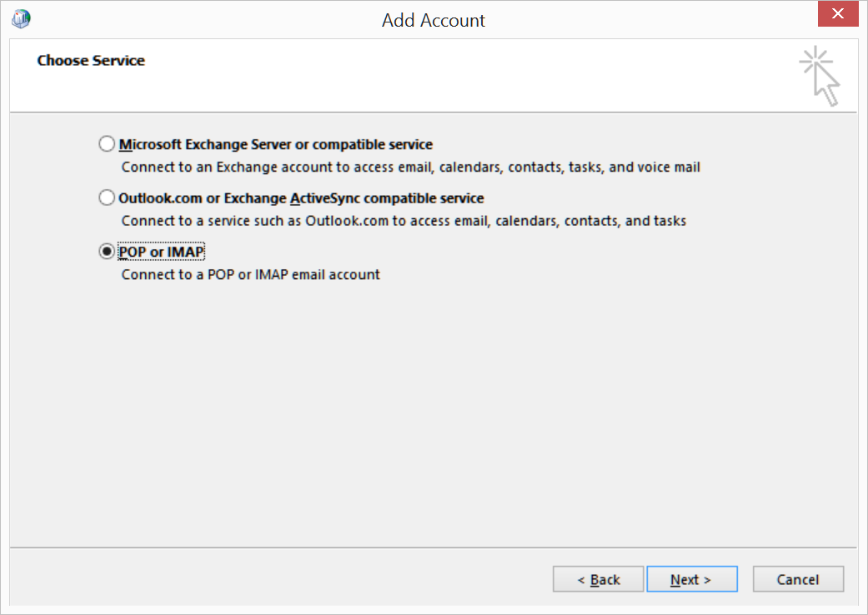Click empty button bar area left of Back
Image resolution: width=868 pixels, height=615 pixels.
click(x=275, y=579)
